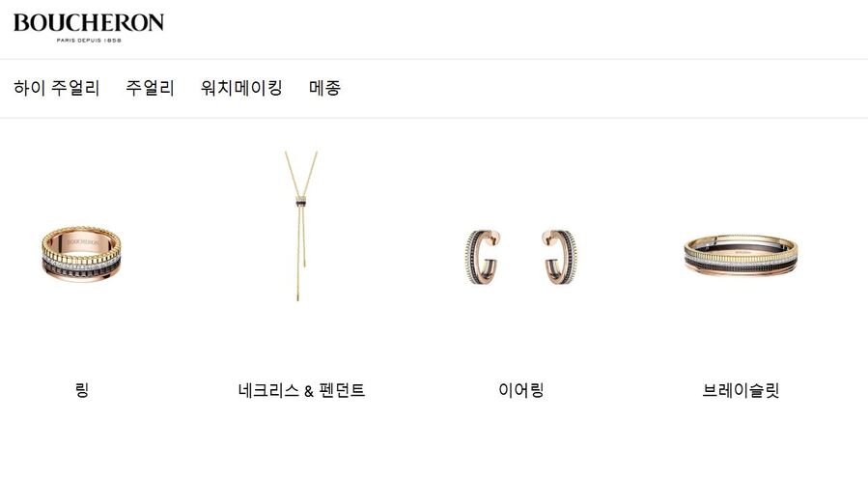Open the 하이 주얼리 menu

(x=56, y=88)
